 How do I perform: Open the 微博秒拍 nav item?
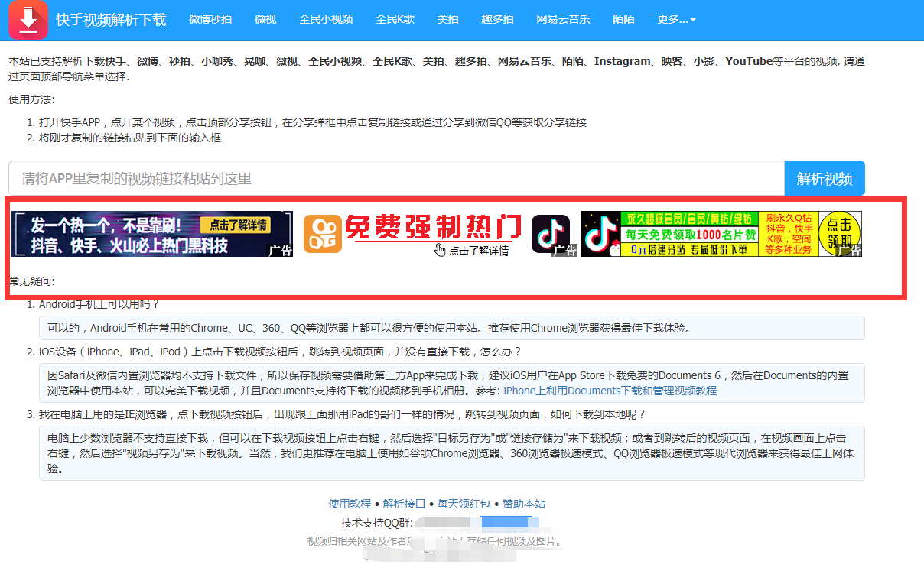coord(210,20)
